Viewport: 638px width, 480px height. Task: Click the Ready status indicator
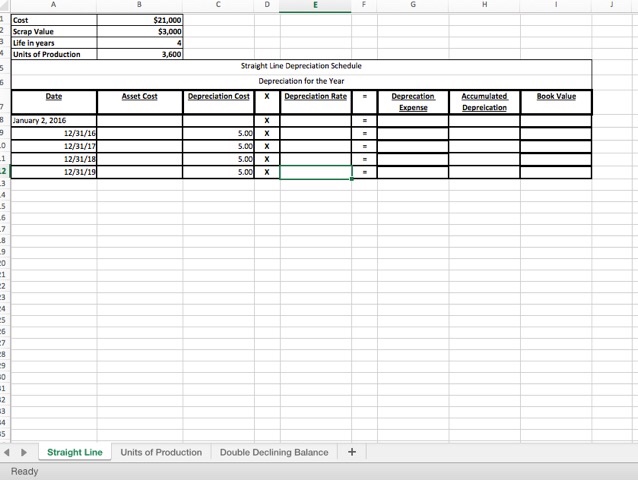coord(24,471)
